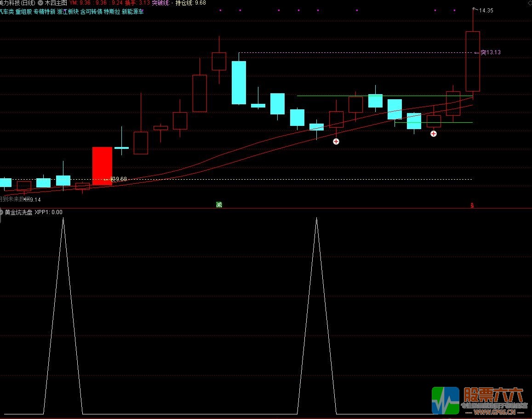The height and width of the screenshot is (419, 532).
Task: Select the 专精特新 concept tag
Action: coord(45,11)
